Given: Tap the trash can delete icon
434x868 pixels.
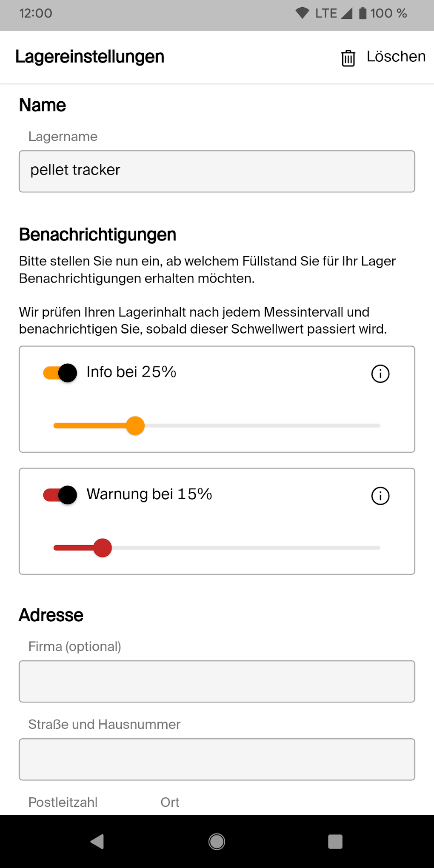Looking at the screenshot, I should click(x=348, y=58).
